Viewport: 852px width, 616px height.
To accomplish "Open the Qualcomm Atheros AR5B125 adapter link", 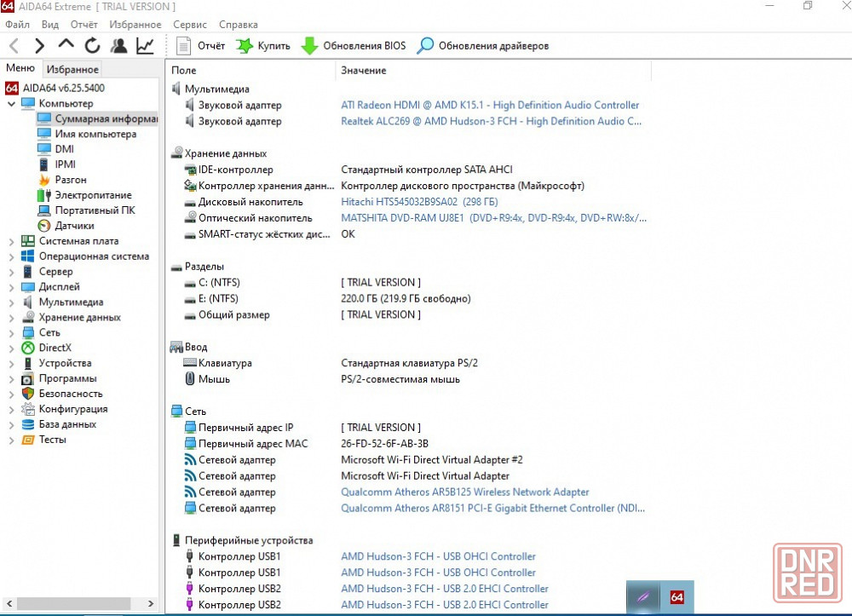I will pyautogui.click(x=464, y=492).
